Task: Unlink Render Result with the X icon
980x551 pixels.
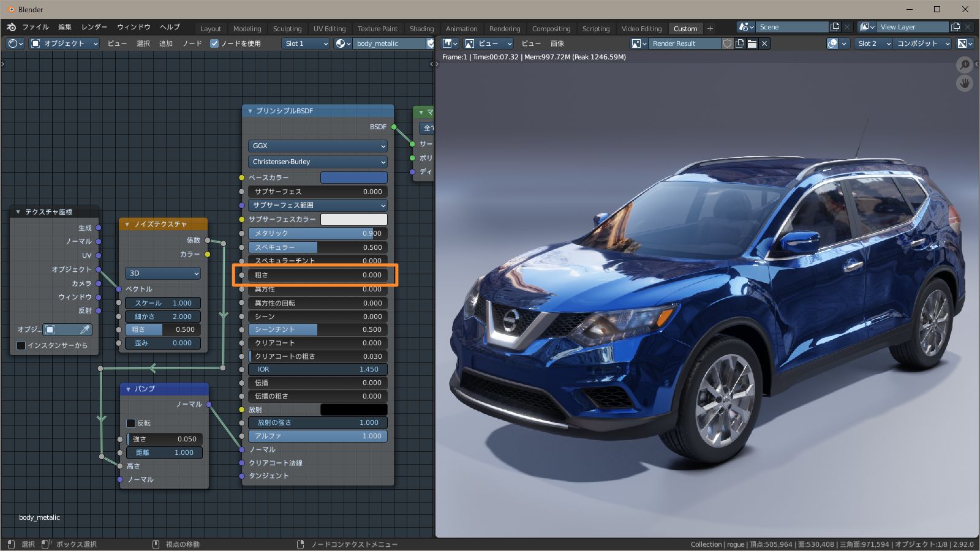Action: coord(764,43)
